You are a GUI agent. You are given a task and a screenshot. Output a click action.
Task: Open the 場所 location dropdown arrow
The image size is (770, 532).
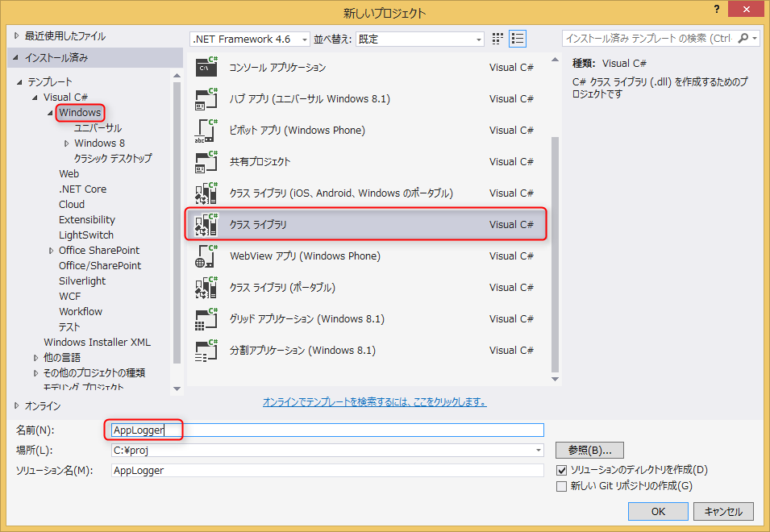[539, 450]
